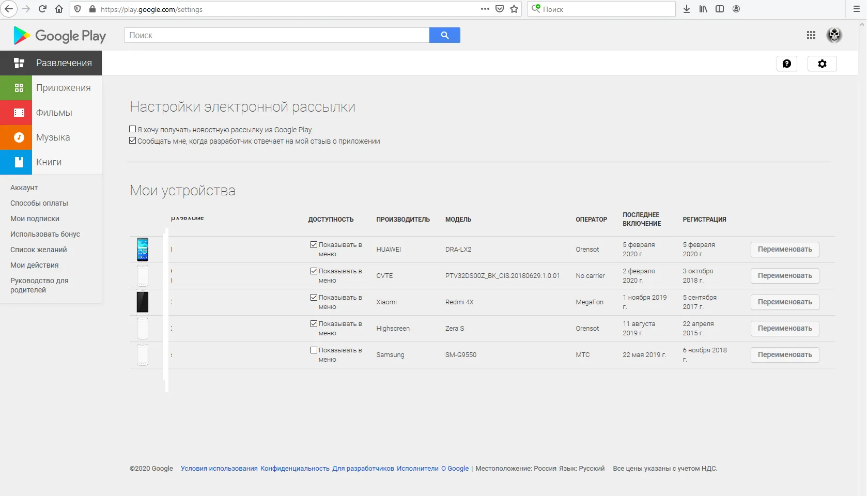868x496 pixels.
Task: Click the HUAWEI device phone thumbnail
Action: tap(143, 250)
